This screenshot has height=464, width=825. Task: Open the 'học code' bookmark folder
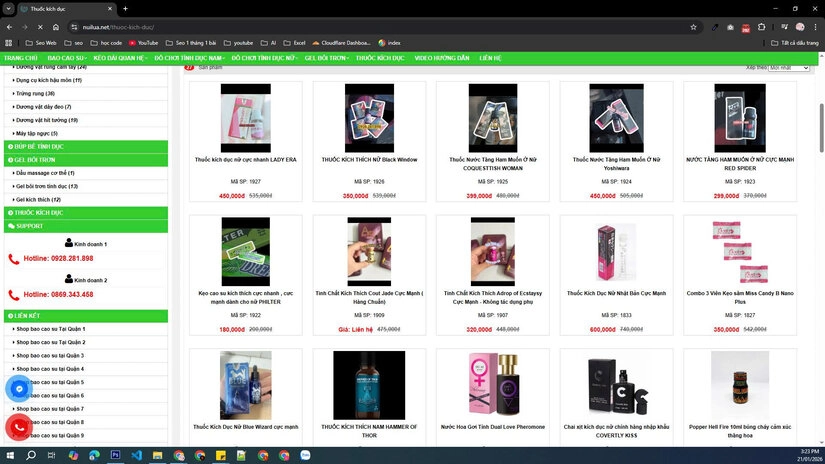click(x=106, y=43)
